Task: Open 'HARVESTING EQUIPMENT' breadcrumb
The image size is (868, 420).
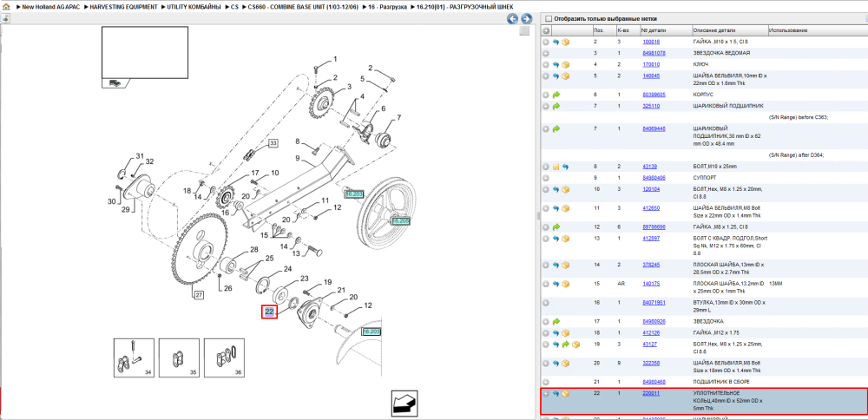Action: point(124,7)
